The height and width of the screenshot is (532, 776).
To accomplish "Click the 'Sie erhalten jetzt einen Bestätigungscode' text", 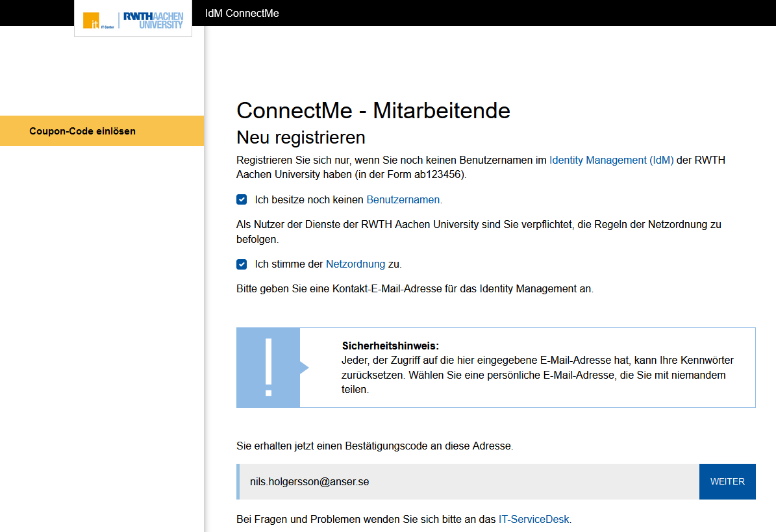I will tap(375, 446).
